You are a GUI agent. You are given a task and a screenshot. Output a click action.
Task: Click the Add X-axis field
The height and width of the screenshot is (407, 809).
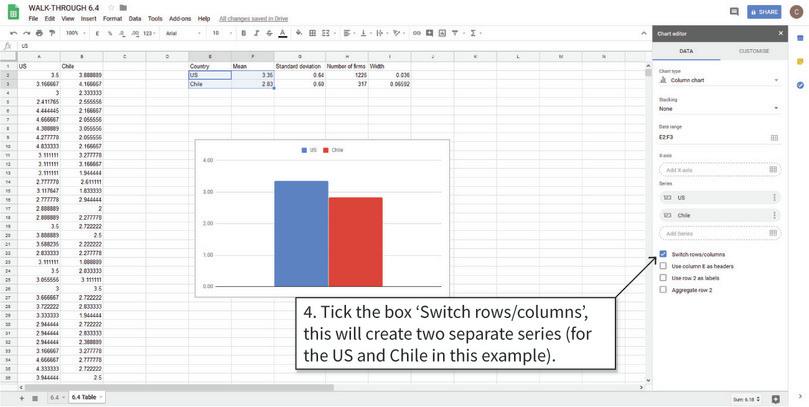tap(720, 170)
